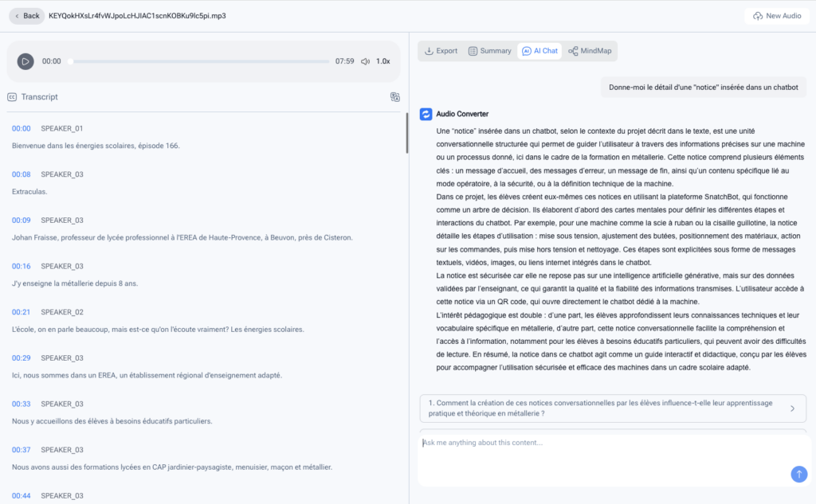This screenshot has height=504, width=816.
Task: Click the translate transcript icon
Action: pos(394,97)
